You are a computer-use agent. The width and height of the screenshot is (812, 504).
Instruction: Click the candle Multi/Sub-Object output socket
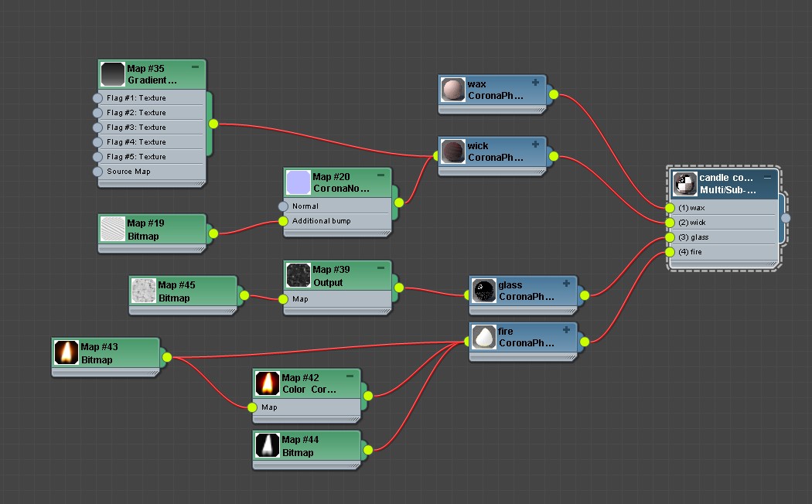click(x=786, y=218)
